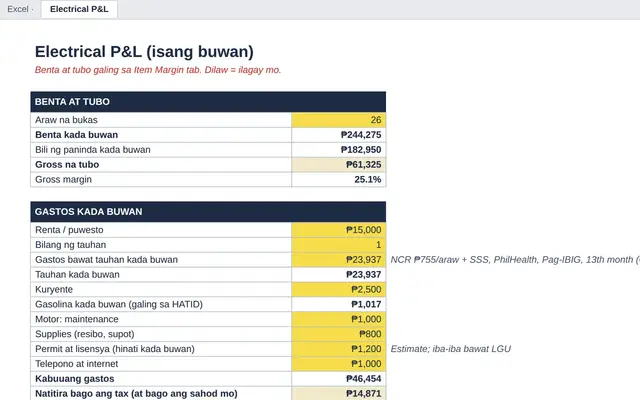
Task: Edit the yellow ₱23,937 cost-per-staff cell
Action: tap(338, 260)
